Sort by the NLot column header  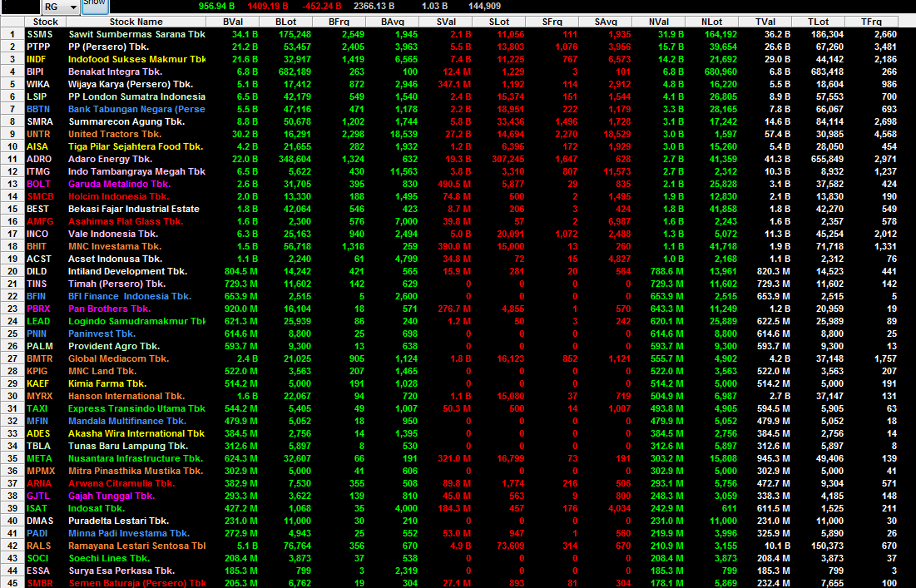tap(711, 22)
